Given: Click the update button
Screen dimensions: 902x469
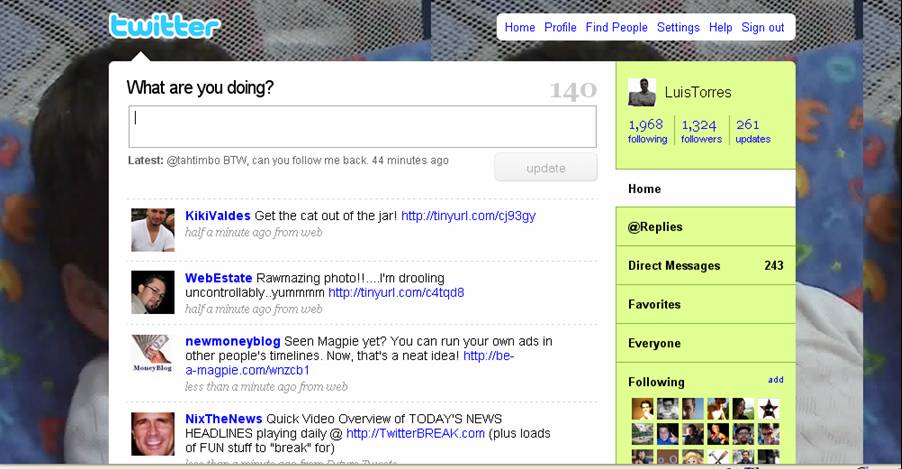Looking at the screenshot, I should 546,167.
